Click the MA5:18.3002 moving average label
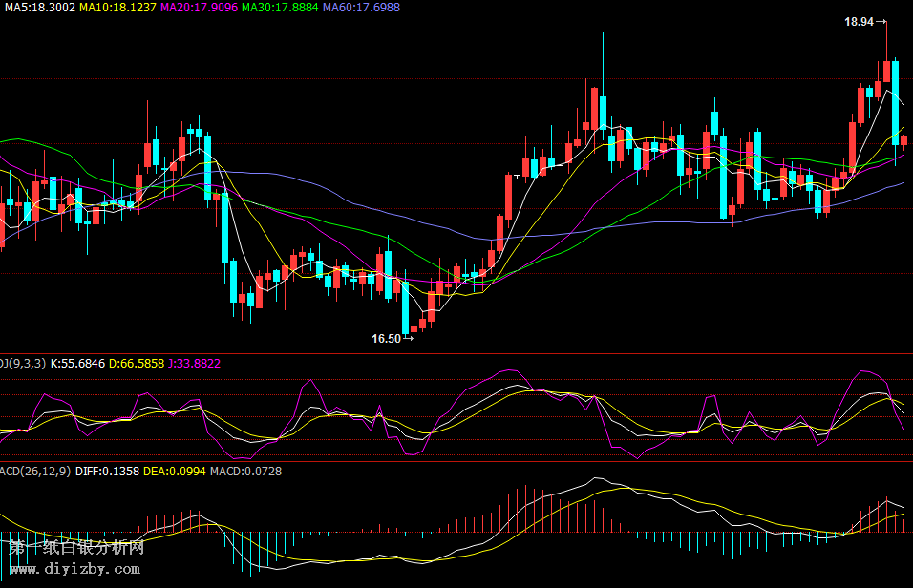The image size is (913, 588). [x=37, y=8]
